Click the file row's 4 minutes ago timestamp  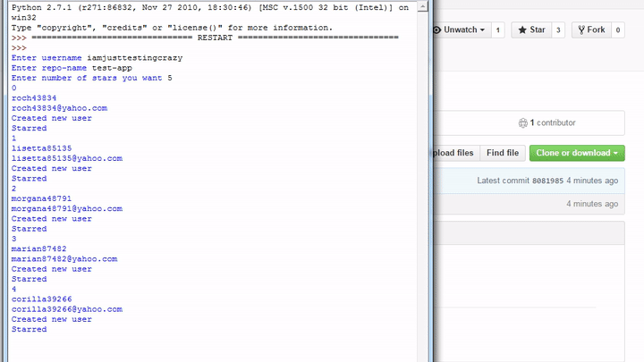[592, 204]
